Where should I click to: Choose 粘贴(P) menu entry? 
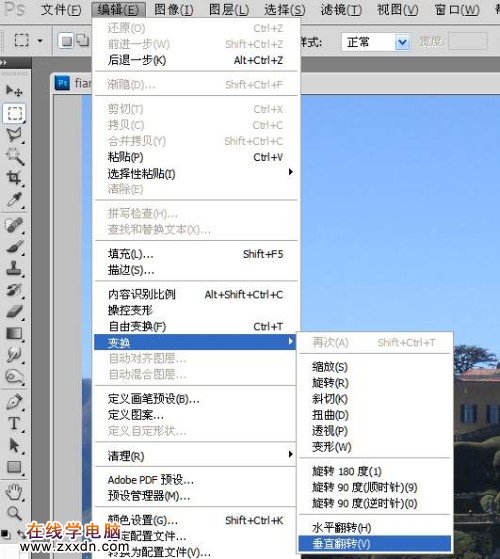click(195, 157)
